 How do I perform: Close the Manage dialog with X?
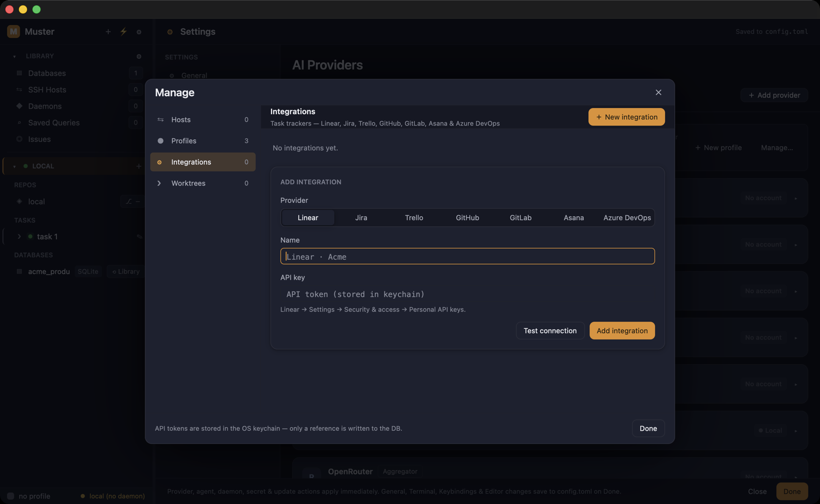coord(658,92)
